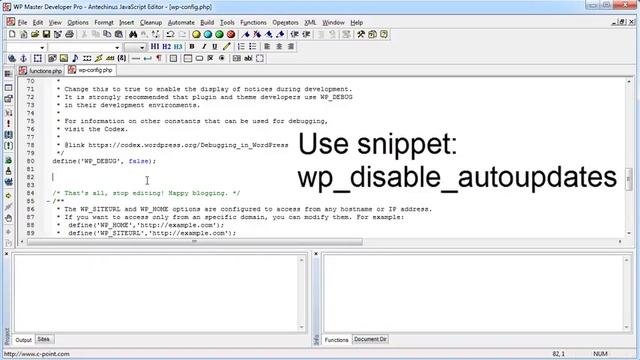The height and width of the screenshot is (360, 640).
Task: Open Find using the binoculars icon
Action: point(133,34)
